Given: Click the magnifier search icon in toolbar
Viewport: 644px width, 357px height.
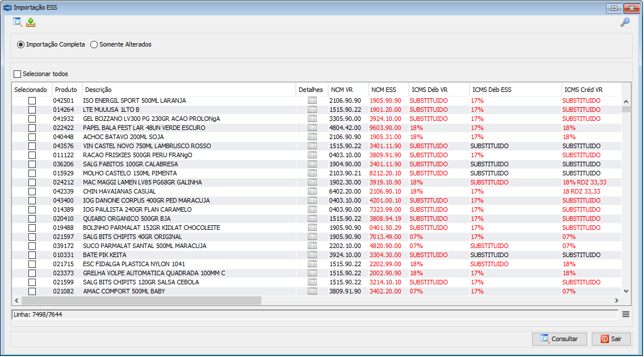Looking at the screenshot, I should (x=17, y=22).
